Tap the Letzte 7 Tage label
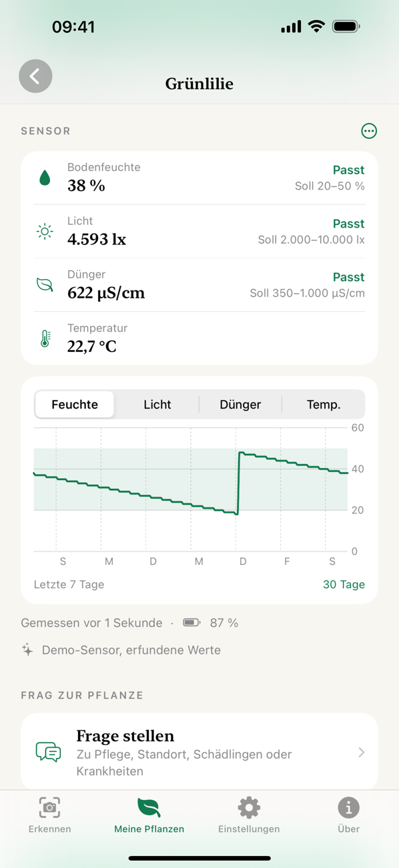This screenshot has height=868, width=399. (x=69, y=584)
